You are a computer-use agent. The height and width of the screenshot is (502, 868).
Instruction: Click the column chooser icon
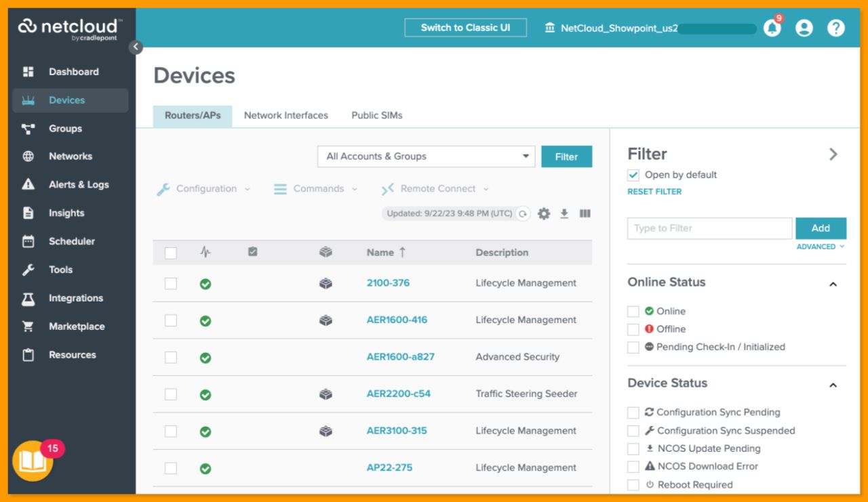[585, 213]
